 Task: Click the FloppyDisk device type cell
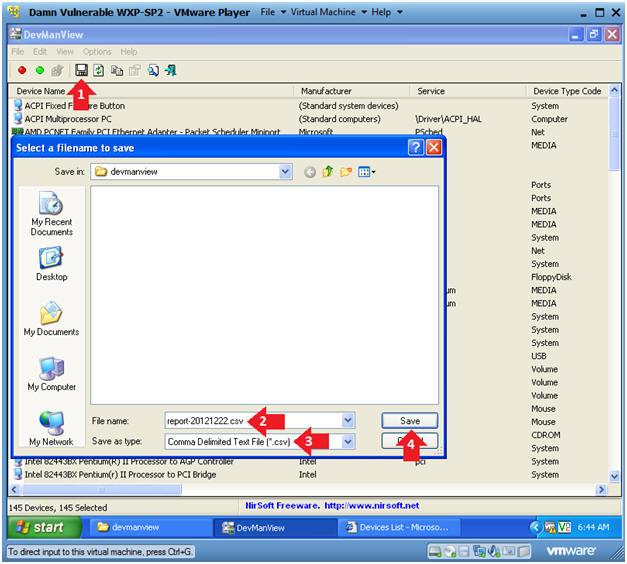click(551, 277)
